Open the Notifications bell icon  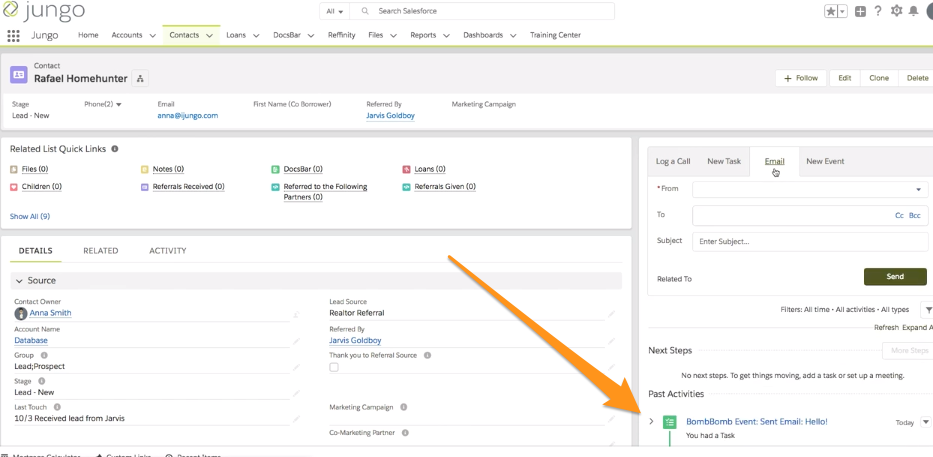(913, 11)
